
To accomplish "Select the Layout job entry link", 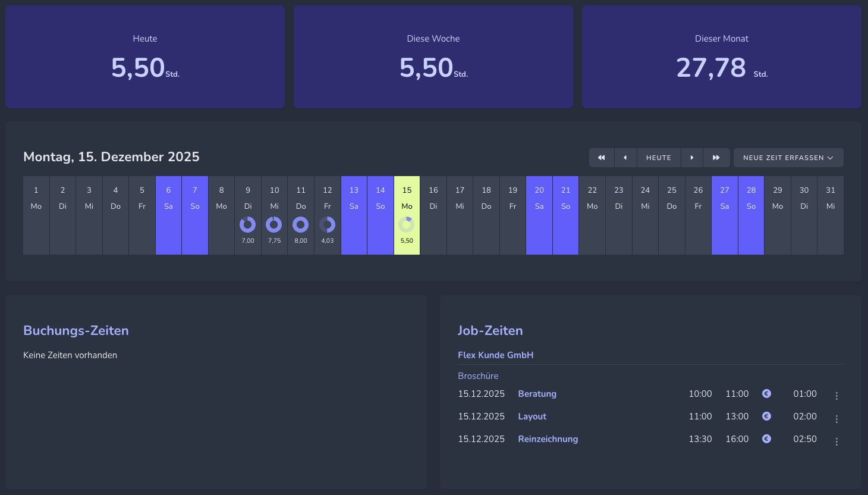I will pos(532,416).
